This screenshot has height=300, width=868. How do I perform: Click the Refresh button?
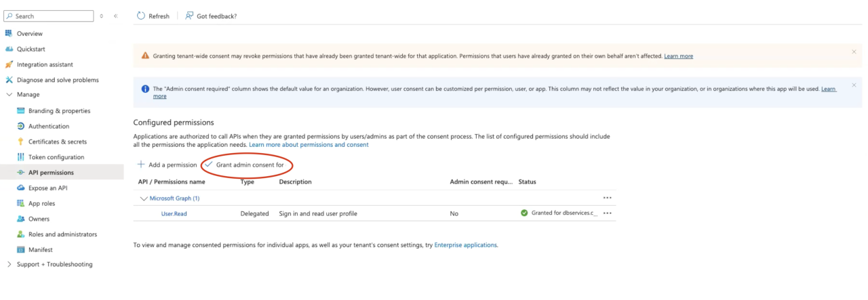(x=153, y=16)
